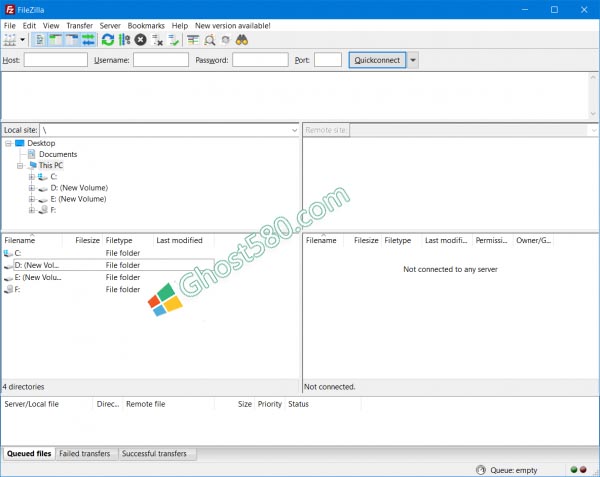Open the File menu
The width and height of the screenshot is (600, 477).
click(10, 26)
